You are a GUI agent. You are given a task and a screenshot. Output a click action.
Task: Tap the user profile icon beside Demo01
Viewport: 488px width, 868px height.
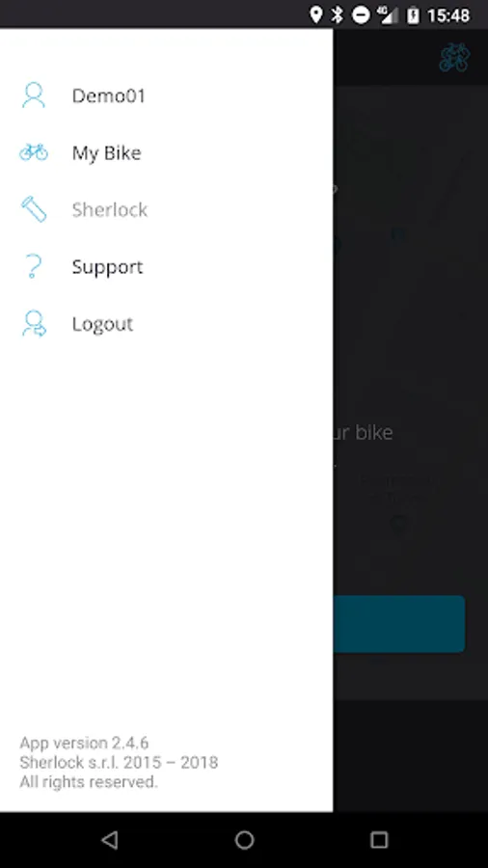(33, 95)
